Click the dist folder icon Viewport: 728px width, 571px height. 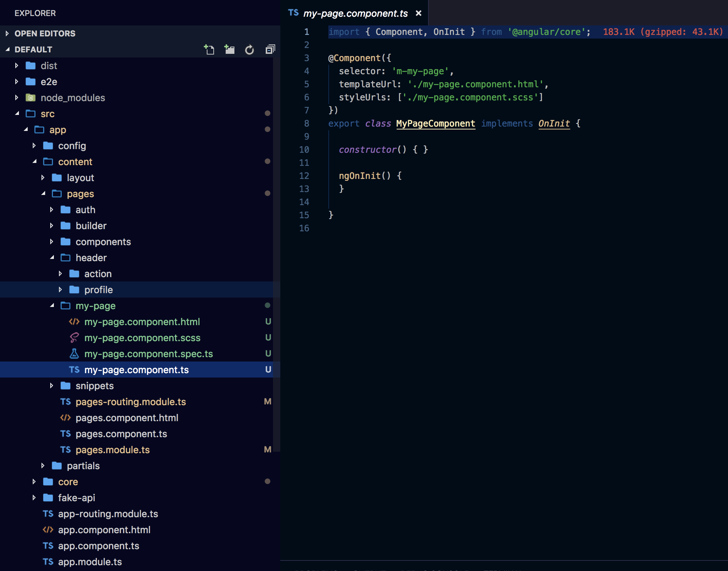tap(31, 65)
